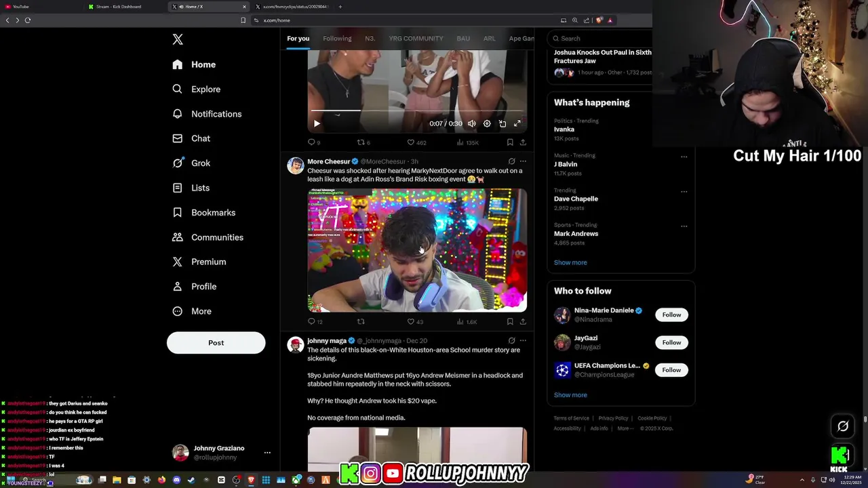Repost the More Cheesur post
868x488 pixels.
click(361, 321)
